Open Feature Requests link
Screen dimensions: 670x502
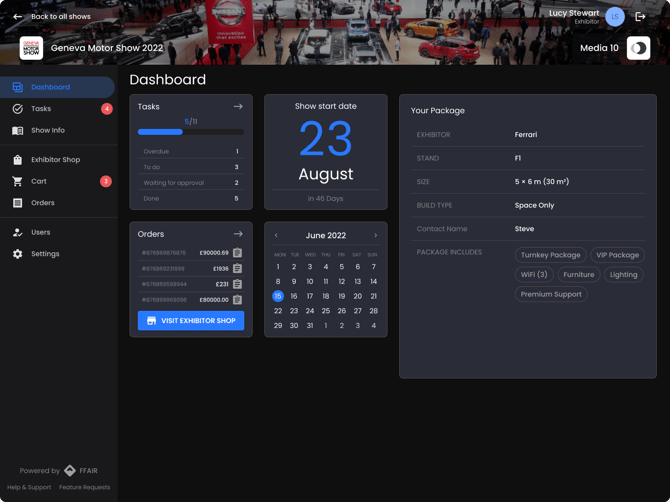(84, 488)
